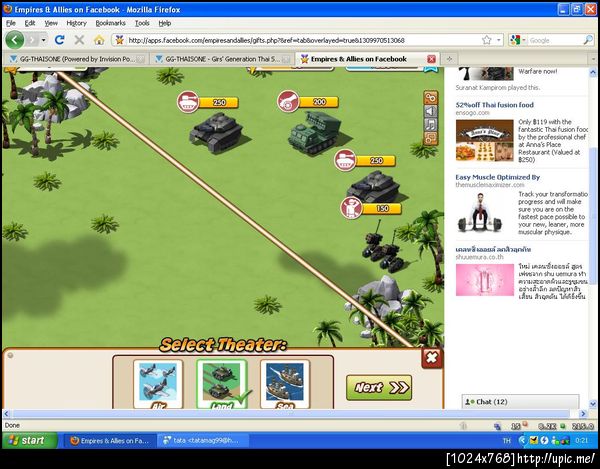Viewport: 600px width, 469px height.
Task: Switch to GG-THAISONE Invision tab
Action: (77, 59)
